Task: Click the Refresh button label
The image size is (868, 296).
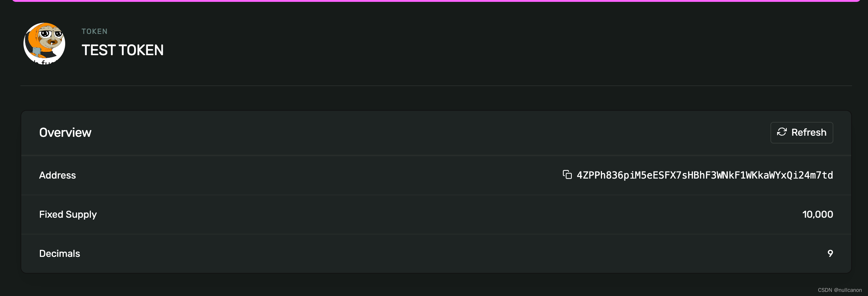Action: (809, 132)
